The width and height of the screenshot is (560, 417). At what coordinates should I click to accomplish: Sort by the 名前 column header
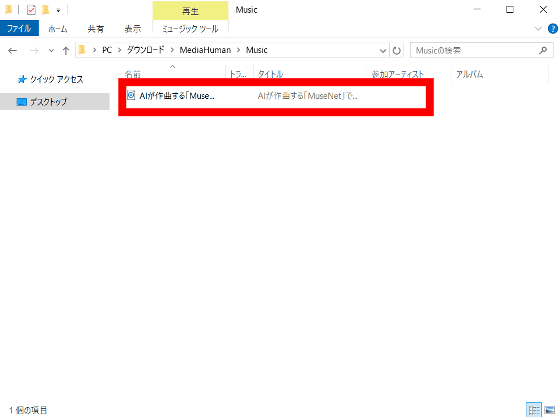(x=132, y=74)
